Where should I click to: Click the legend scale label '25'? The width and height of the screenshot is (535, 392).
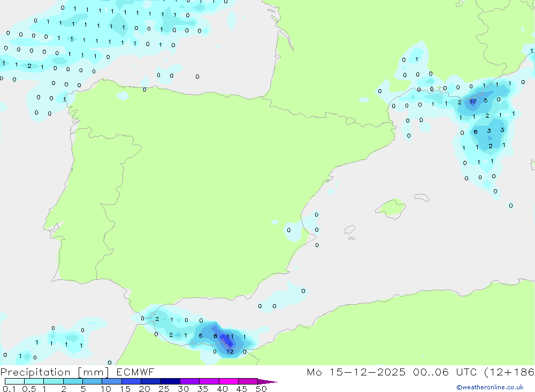coord(164,389)
